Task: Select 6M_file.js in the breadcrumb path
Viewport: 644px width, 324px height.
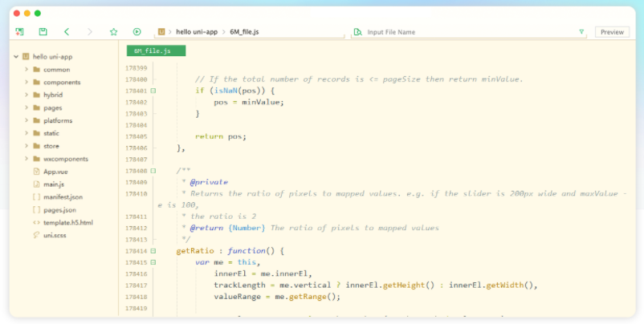Action: pyautogui.click(x=244, y=32)
